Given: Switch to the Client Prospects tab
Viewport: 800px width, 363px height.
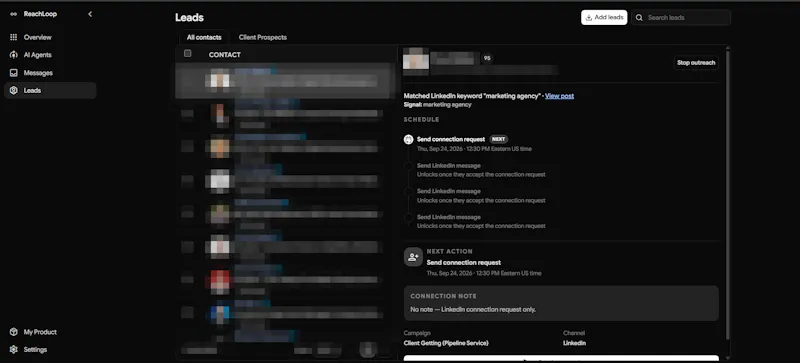Looking at the screenshot, I should click(x=263, y=37).
